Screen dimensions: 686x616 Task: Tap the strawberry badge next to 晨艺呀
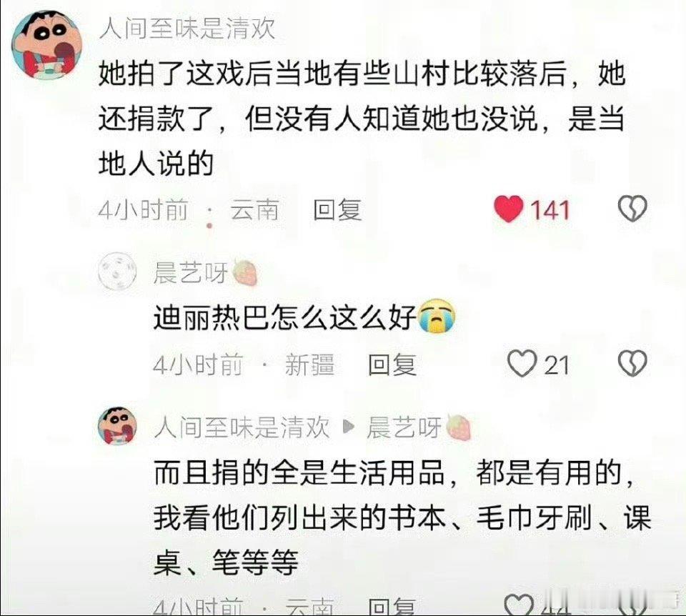click(244, 273)
